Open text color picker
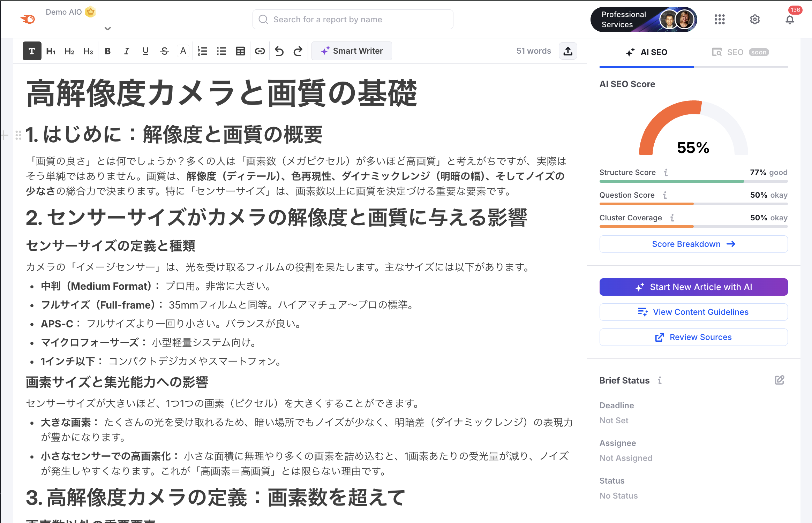Viewport: 812px width, 523px height. (183, 51)
